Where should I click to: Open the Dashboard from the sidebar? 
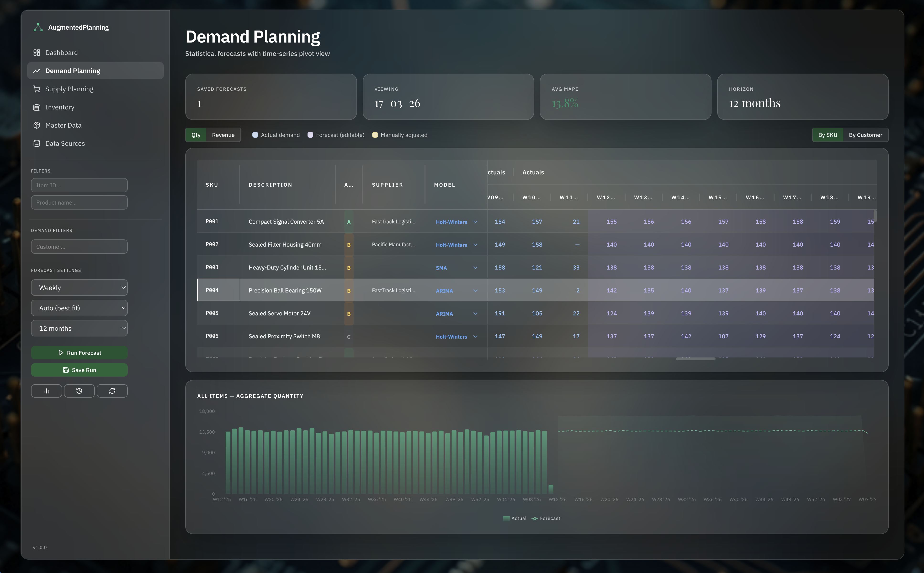click(x=61, y=52)
